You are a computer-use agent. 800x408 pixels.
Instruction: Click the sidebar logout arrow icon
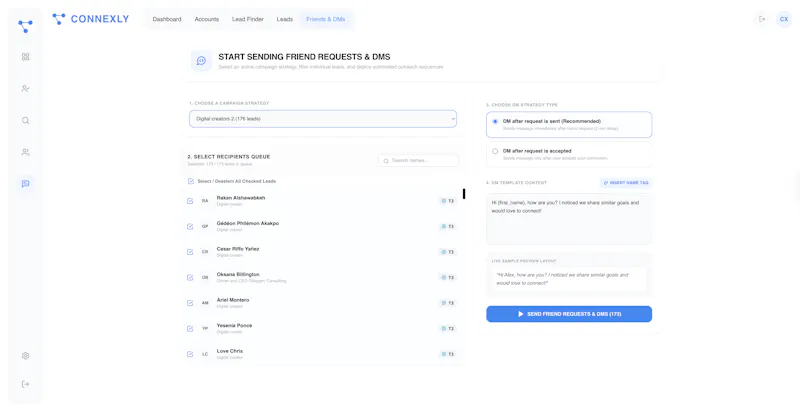click(26, 384)
